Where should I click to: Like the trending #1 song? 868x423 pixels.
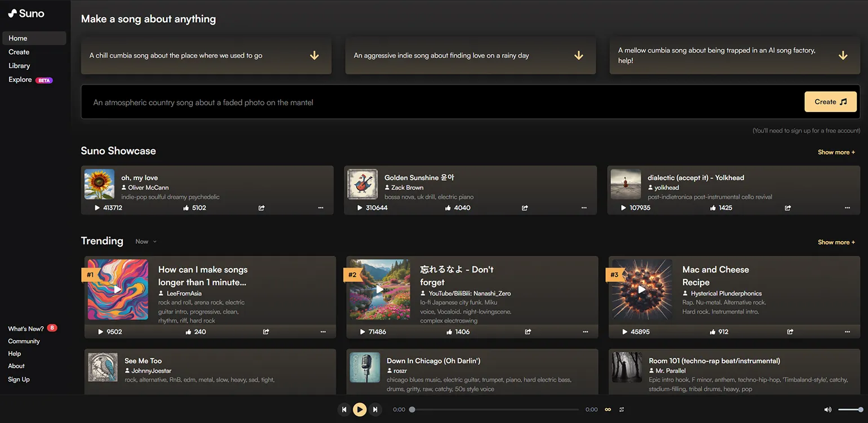tap(188, 332)
